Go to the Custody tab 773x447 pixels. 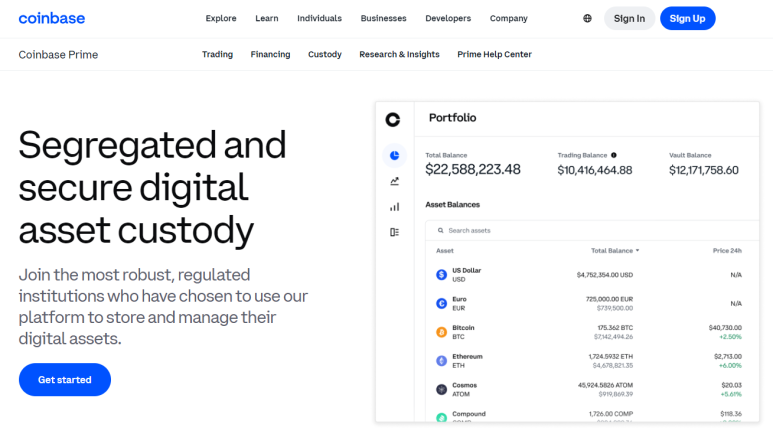pyautogui.click(x=325, y=54)
